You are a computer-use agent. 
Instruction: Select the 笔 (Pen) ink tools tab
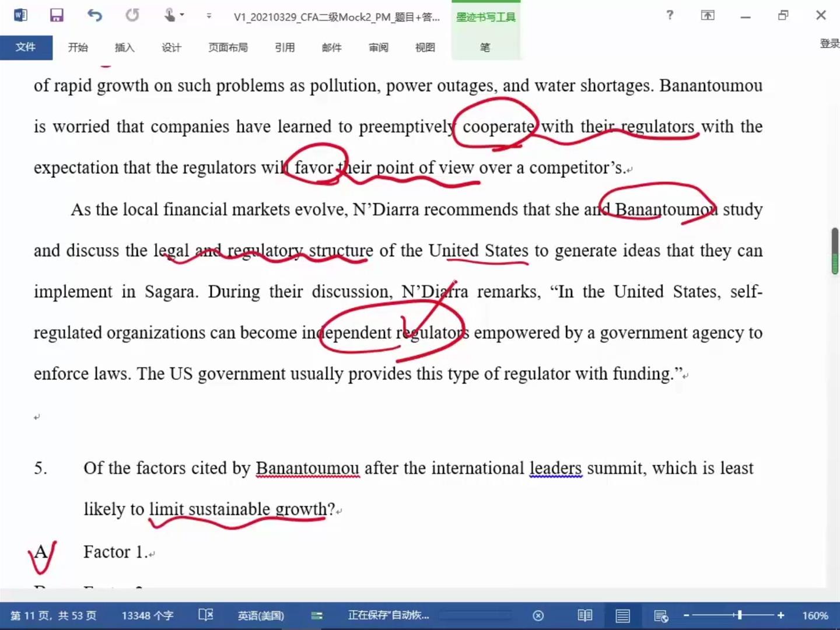485,47
